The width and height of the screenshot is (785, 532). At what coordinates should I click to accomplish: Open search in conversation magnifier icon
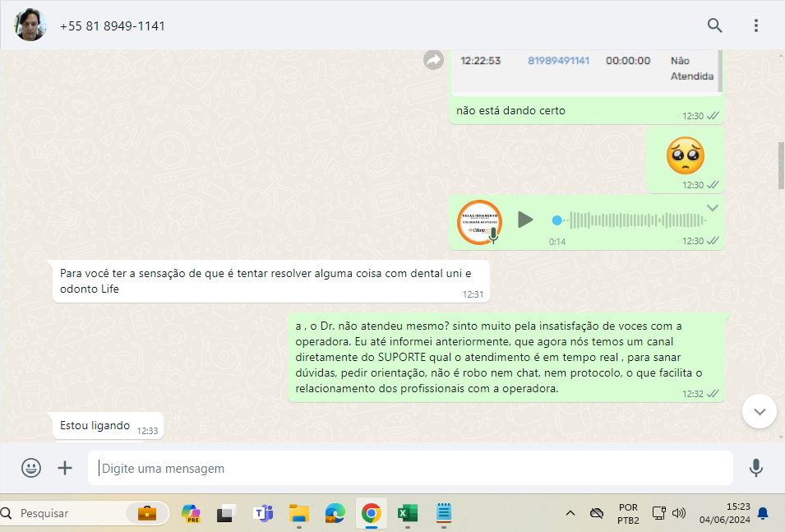[714, 25]
